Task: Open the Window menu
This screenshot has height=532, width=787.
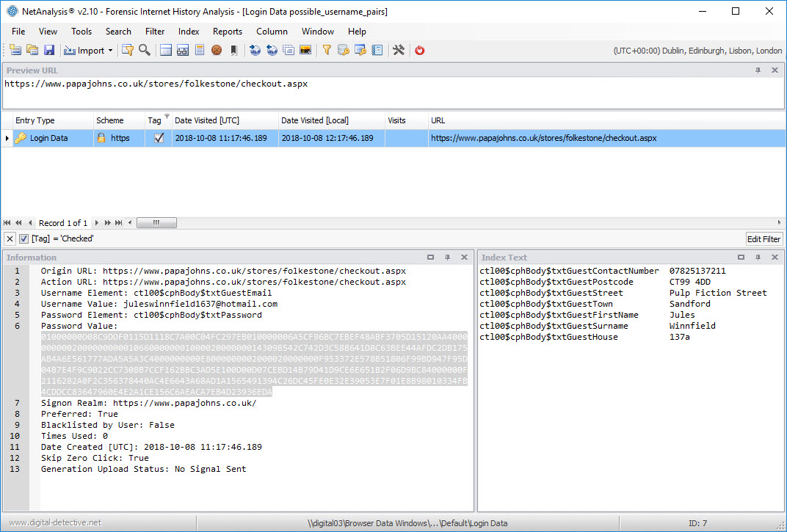Action: click(318, 31)
